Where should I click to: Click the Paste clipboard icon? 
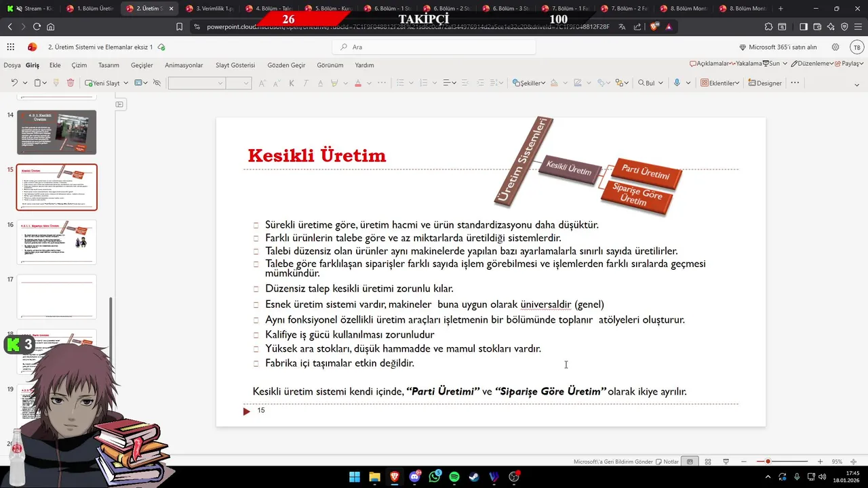click(x=38, y=83)
